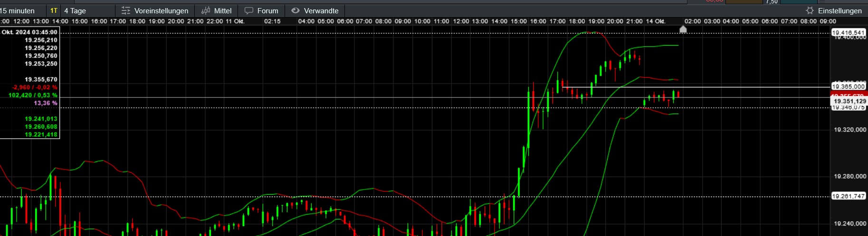Click the 19.320,000 axis value
The width and height of the screenshot is (868, 236).
tap(850, 130)
